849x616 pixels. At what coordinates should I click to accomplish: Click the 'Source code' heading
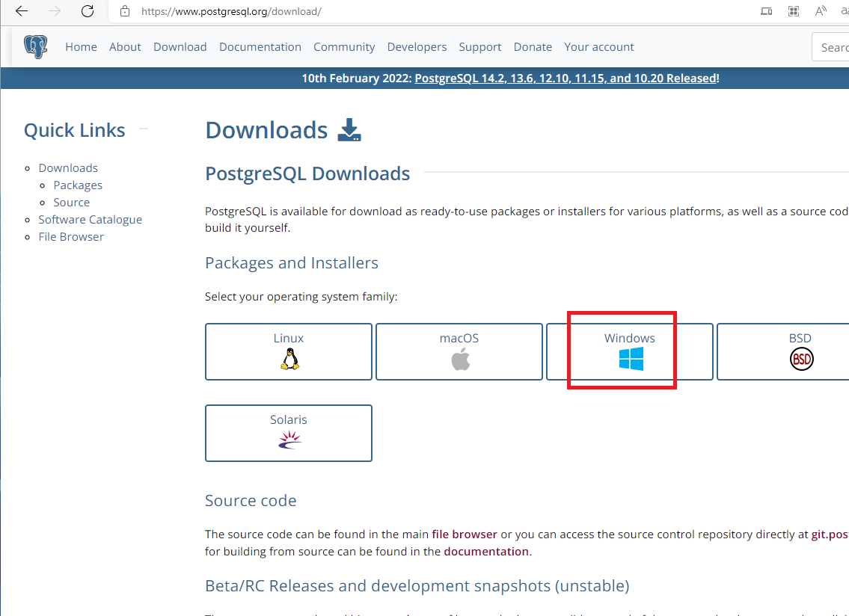251,501
